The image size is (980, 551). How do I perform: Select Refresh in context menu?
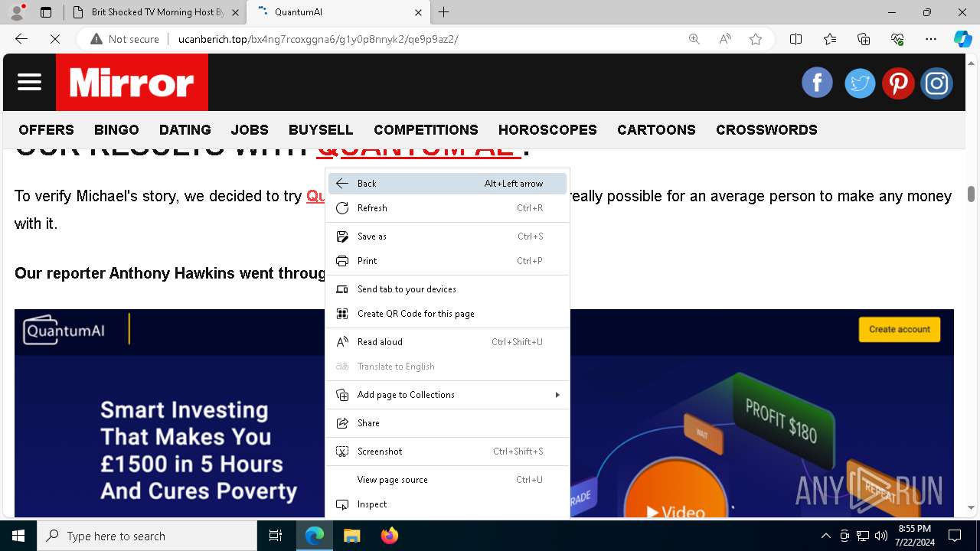coord(447,208)
